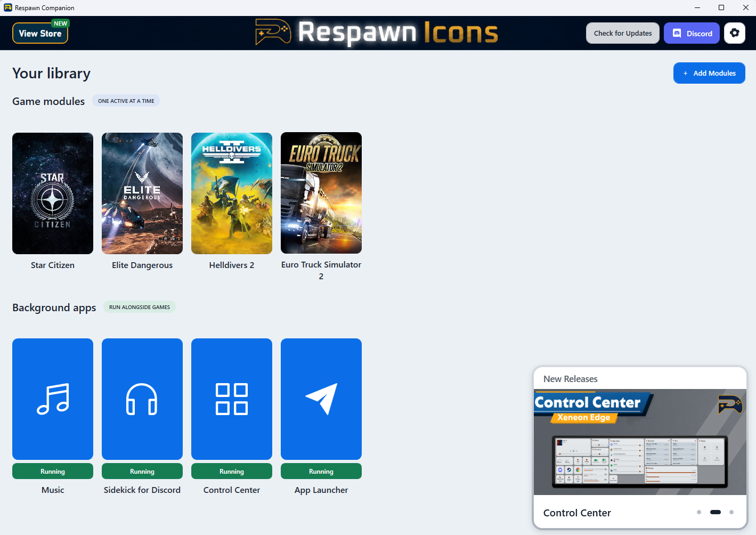Go to the first New Releases slide dot
756x535 pixels.
point(699,512)
